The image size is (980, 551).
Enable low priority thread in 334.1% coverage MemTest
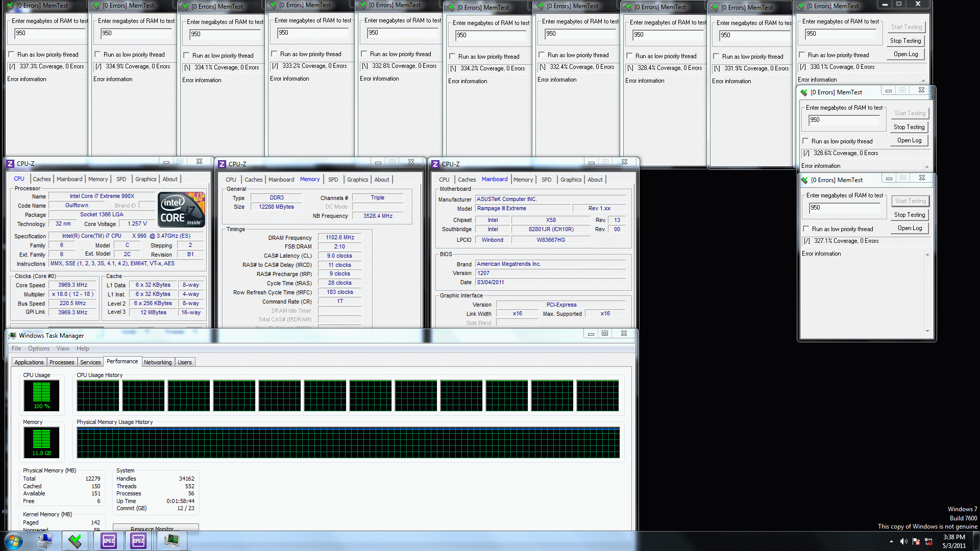tap(186, 56)
